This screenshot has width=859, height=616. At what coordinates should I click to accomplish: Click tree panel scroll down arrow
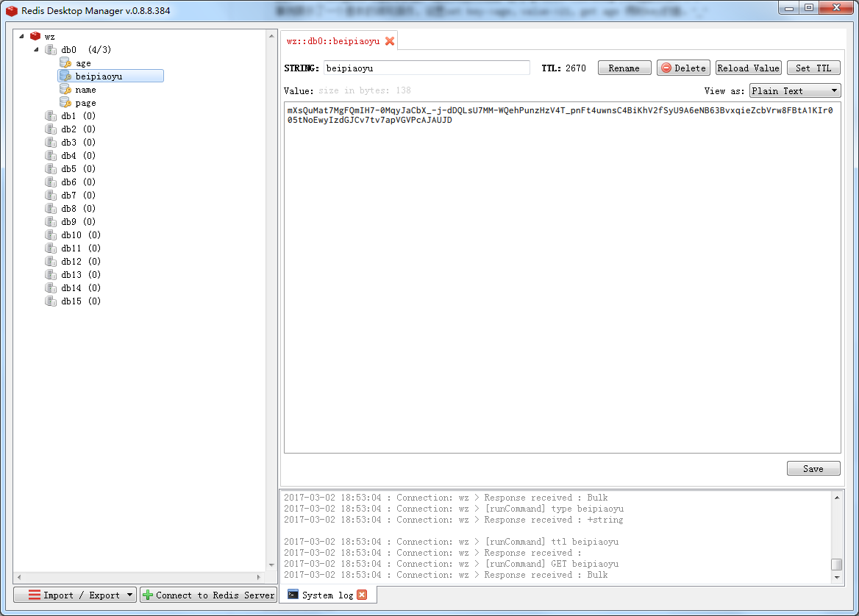[x=271, y=565]
